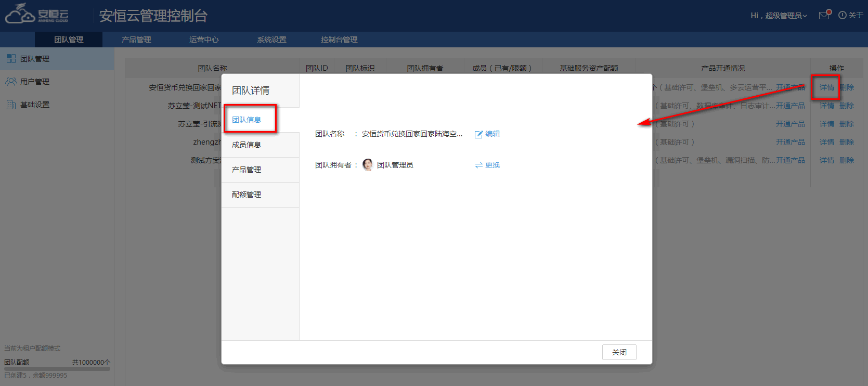Click the swap arrows icon beside 更换
Viewport: 868px width, 386px height.
[479, 165]
